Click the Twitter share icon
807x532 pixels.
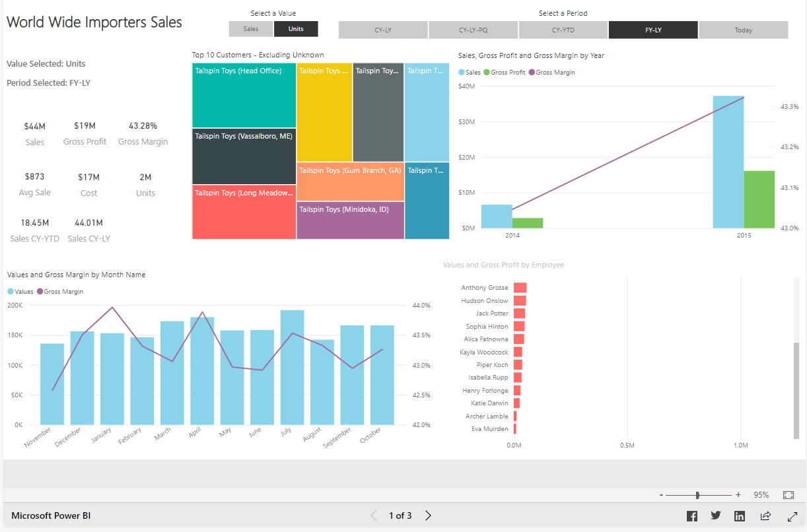(x=716, y=516)
